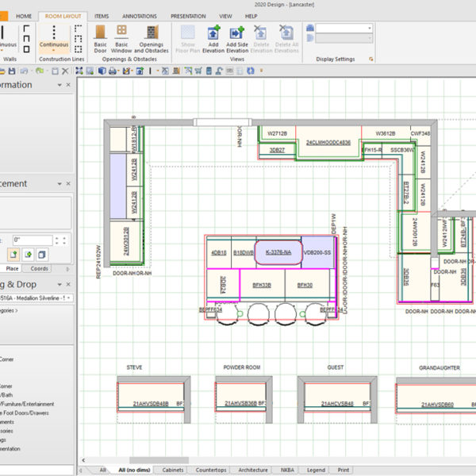Switch to the Coords tab

tap(39, 268)
